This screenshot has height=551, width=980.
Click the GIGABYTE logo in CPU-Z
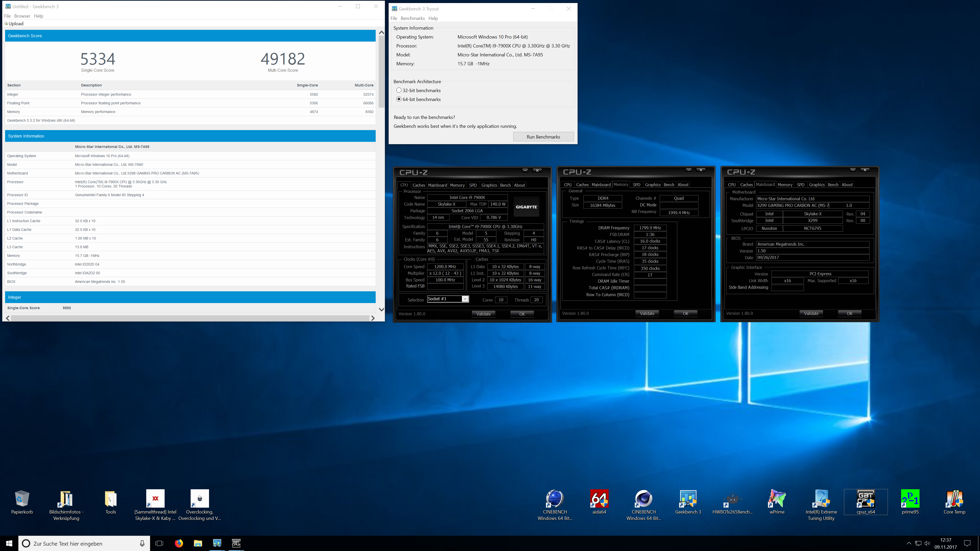coord(526,207)
